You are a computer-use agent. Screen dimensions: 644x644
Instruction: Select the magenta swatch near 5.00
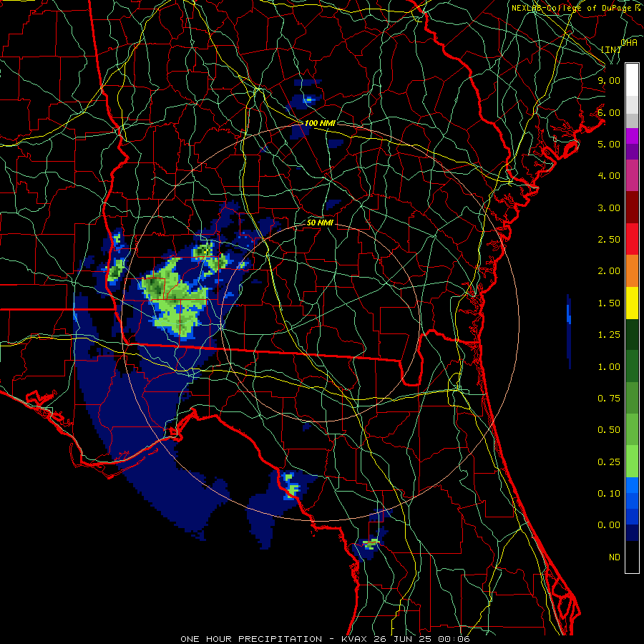pyautogui.click(x=632, y=136)
